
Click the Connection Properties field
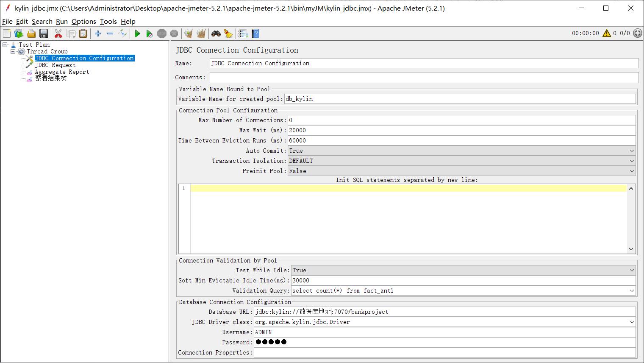[x=445, y=352]
